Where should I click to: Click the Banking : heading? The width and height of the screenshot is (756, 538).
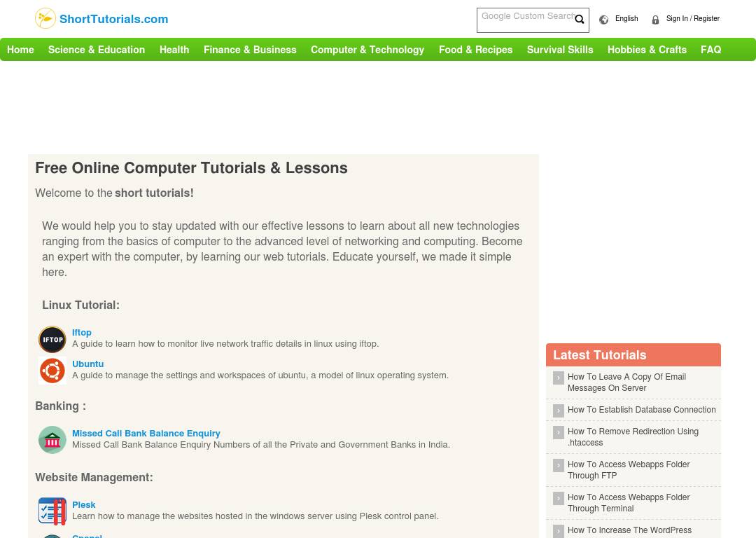pos(60,406)
